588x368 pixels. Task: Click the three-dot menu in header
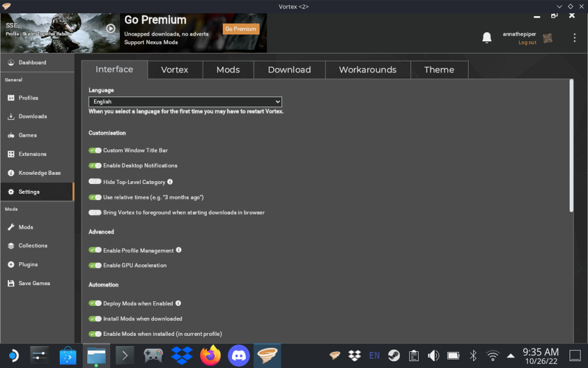click(574, 38)
